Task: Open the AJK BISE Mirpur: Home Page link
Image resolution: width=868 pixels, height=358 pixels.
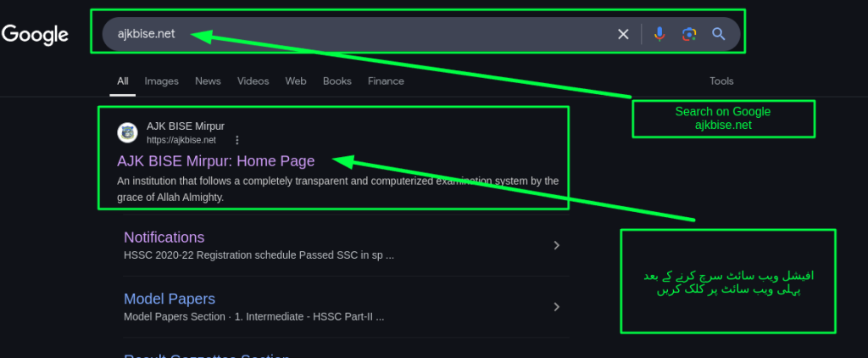Action: point(216,160)
